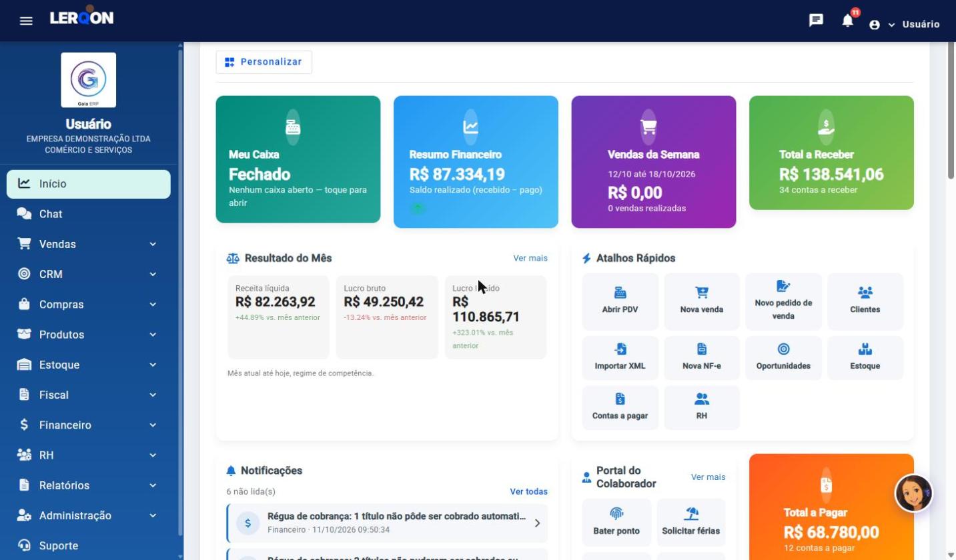Expand the CRM sidebar menu

coord(88,274)
